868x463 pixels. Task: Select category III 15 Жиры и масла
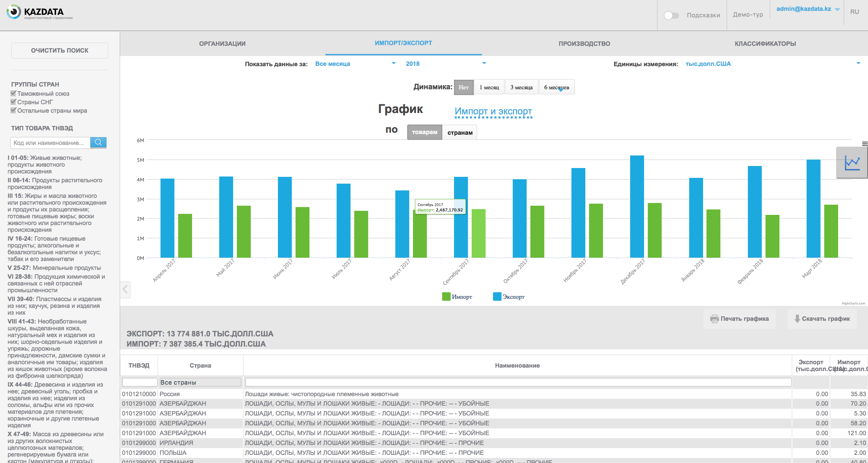pos(57,213)
